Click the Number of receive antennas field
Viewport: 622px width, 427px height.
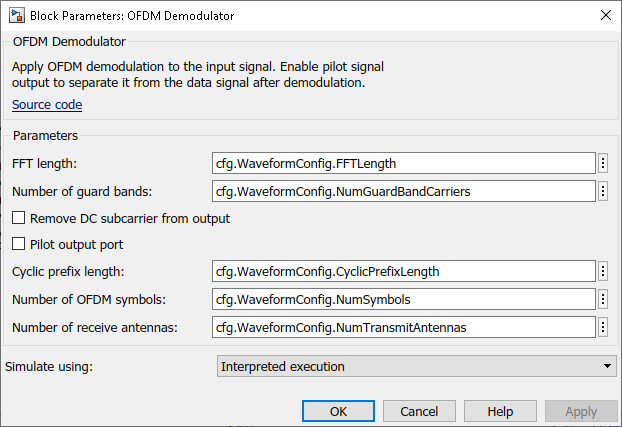[x=403, y=326]
